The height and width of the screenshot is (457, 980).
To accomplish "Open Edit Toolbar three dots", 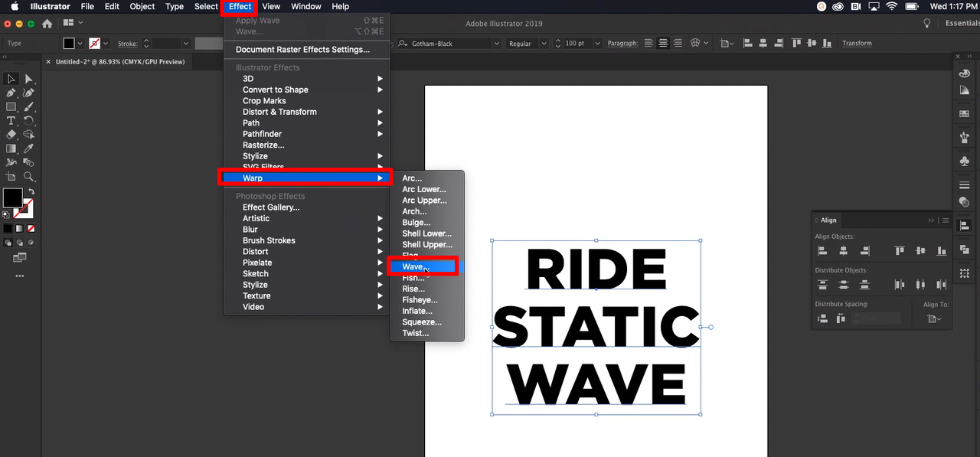I will 19,276.
